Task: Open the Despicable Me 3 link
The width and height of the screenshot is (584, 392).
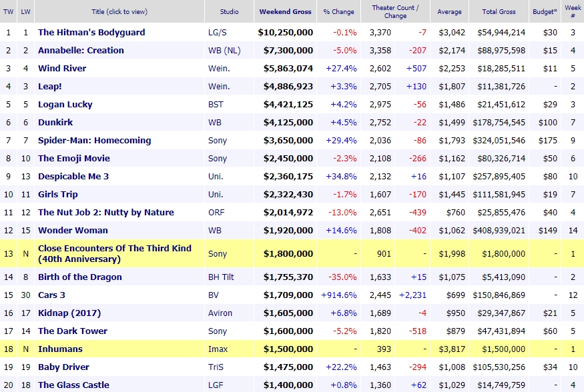Action: click(x=73, y=176)
